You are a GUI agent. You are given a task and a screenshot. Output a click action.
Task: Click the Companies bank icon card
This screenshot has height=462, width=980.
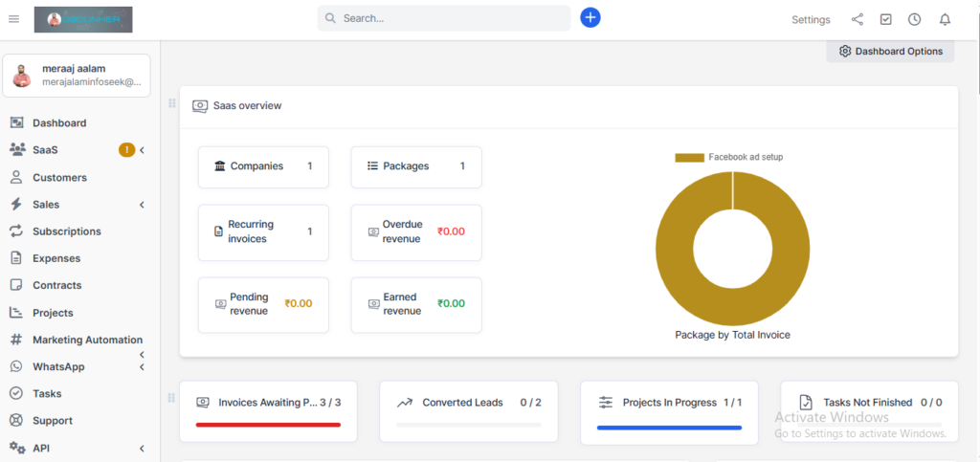[x=263, y=166]
